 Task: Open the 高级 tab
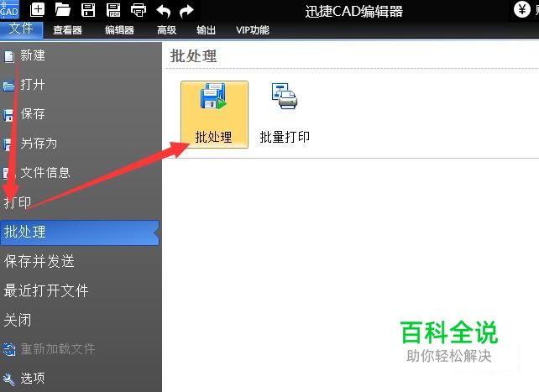[167, 30]
